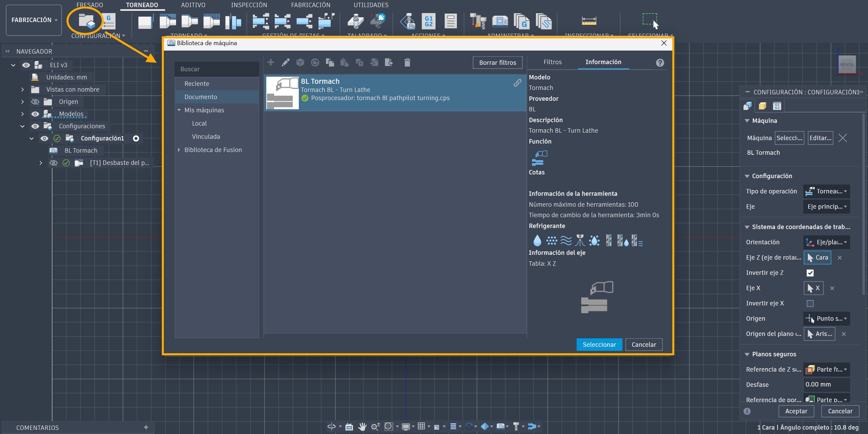The height and width of the screenshot is (434, 868).
Task: Toggle the Configuraciones eye icon
Action: point(35,126)
